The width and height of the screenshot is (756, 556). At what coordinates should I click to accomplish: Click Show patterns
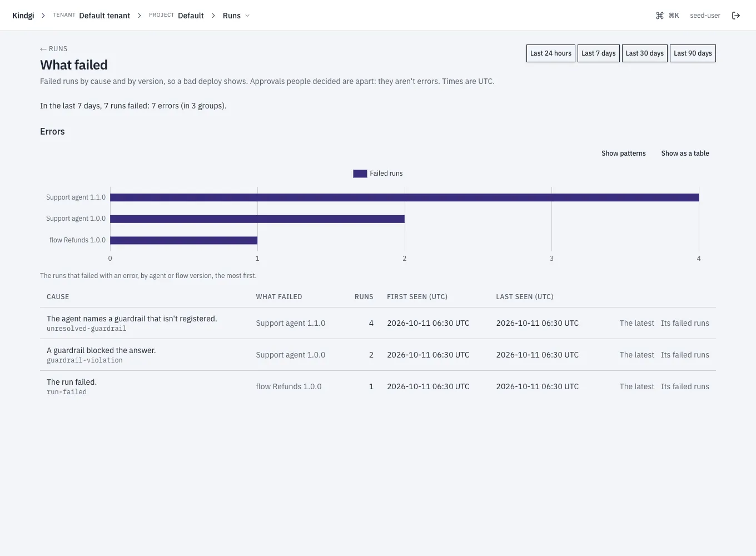[x=624, y=153]
